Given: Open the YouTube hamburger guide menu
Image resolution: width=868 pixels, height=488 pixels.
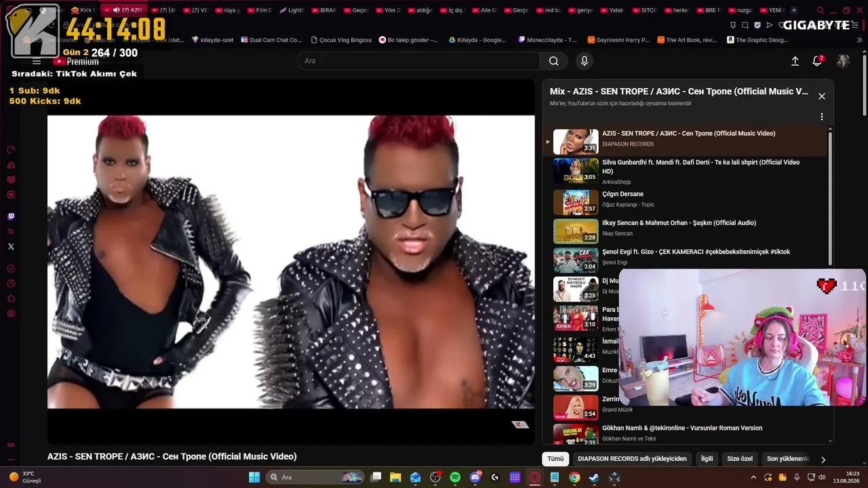Looking at the screenshot, I should [37, 62].
